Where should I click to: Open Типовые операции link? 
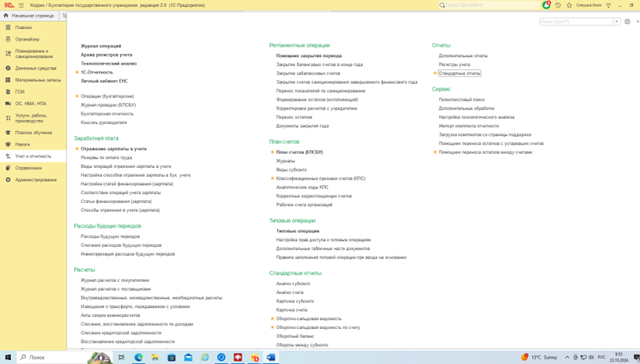298,231
